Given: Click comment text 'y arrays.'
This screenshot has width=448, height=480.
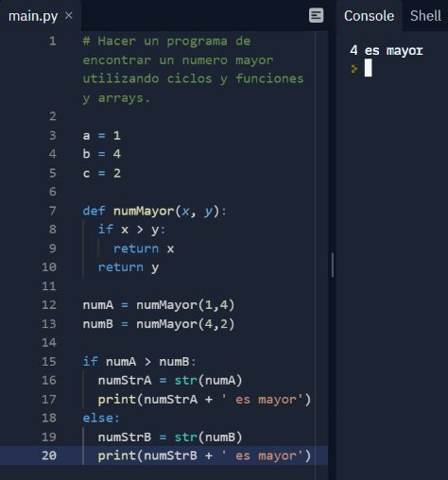Looking at the screenshot, I should click(x=116, y=98).
